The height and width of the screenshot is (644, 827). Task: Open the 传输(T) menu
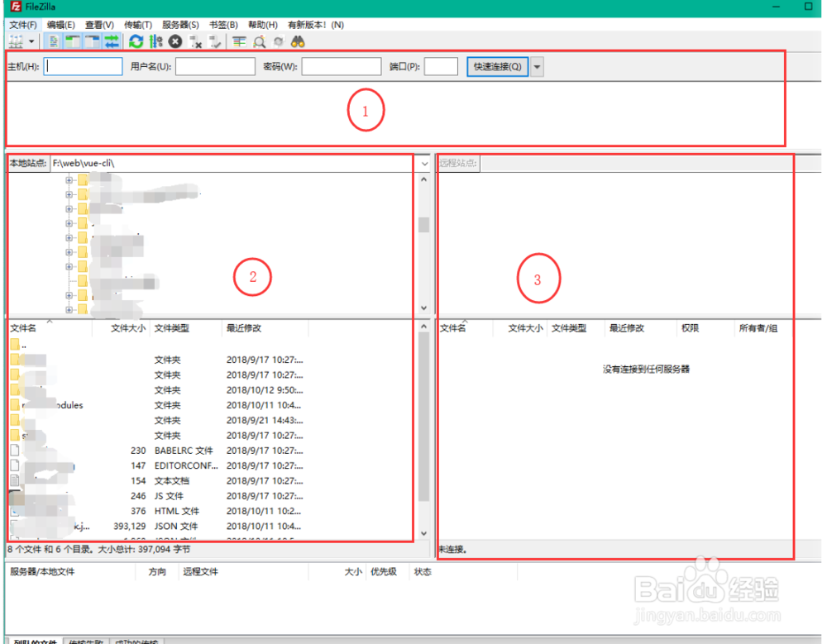(x=137, y=25)
